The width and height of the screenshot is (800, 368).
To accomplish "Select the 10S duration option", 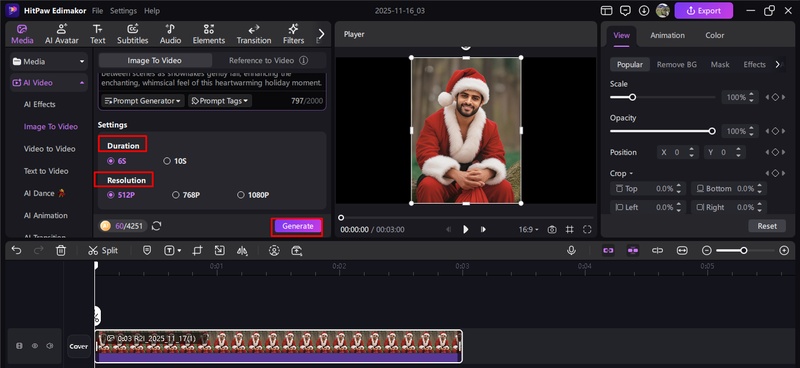I will pos(175,161).
